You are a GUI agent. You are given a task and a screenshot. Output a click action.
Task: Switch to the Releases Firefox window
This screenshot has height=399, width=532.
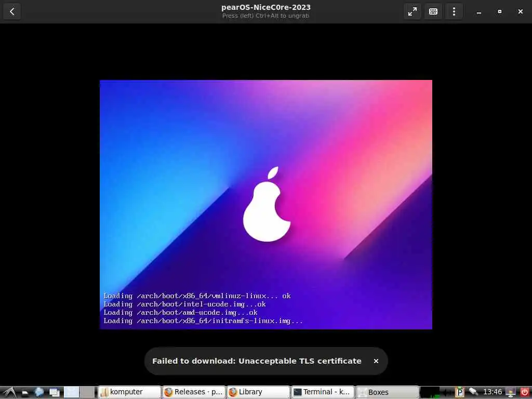(x=194, y=392)
